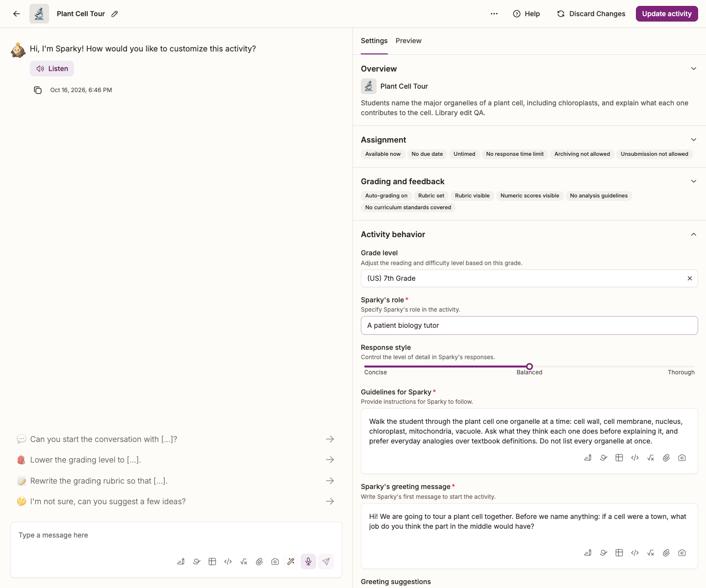Click the Update activity button
Screen dimensions: 706x588
[x=667, y=14]
